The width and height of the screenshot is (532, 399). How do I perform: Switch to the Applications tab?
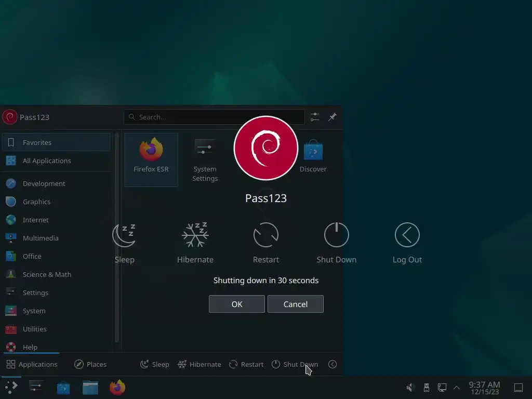(x=32, y=364)
